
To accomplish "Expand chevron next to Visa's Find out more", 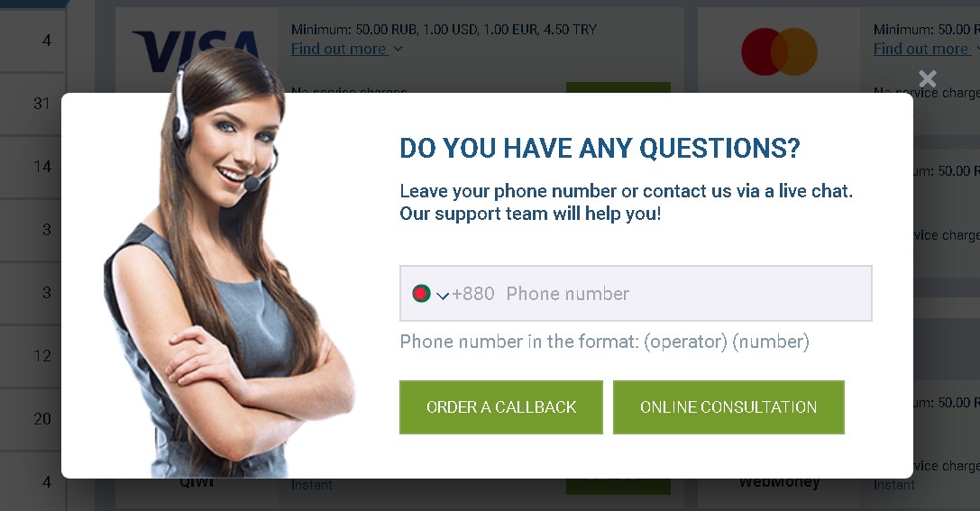I will [x=398, y=49].
